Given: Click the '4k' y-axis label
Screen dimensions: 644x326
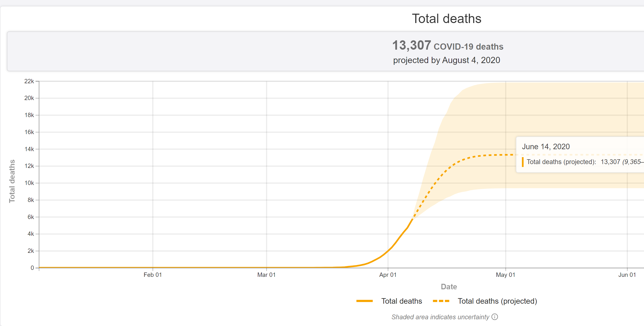Looking at the screenshot, I should [x=30, y=234].
